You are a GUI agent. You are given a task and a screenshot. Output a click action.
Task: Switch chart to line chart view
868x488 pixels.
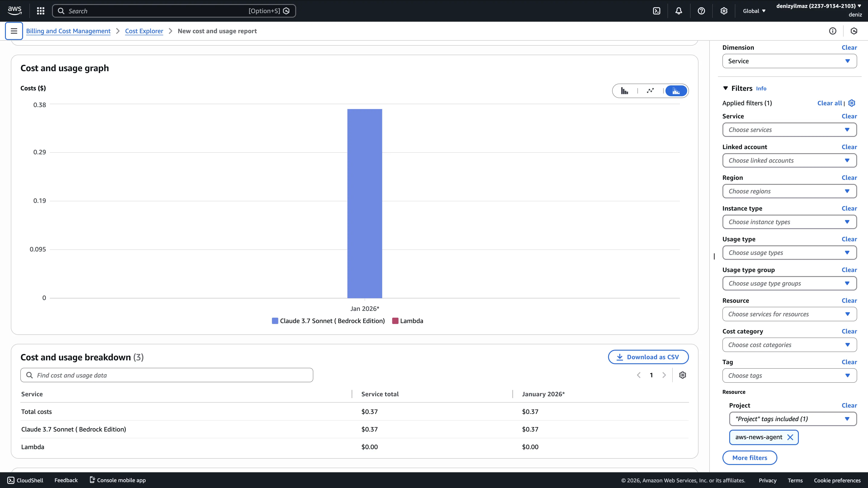(650, 91)
